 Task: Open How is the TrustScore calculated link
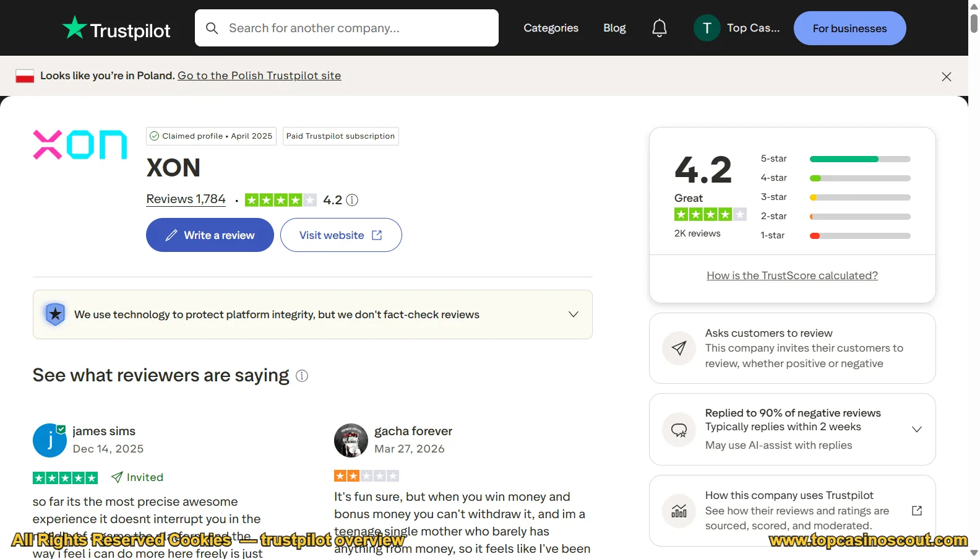(792, 275)
